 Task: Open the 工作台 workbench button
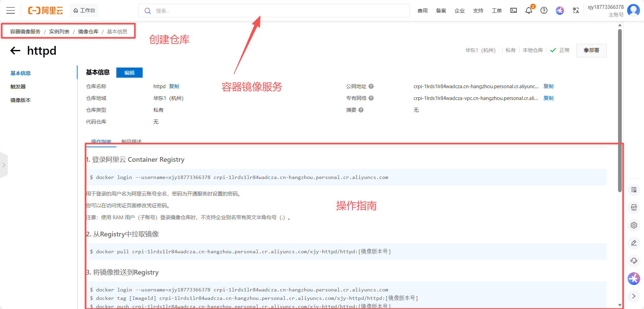coord(84,10)
